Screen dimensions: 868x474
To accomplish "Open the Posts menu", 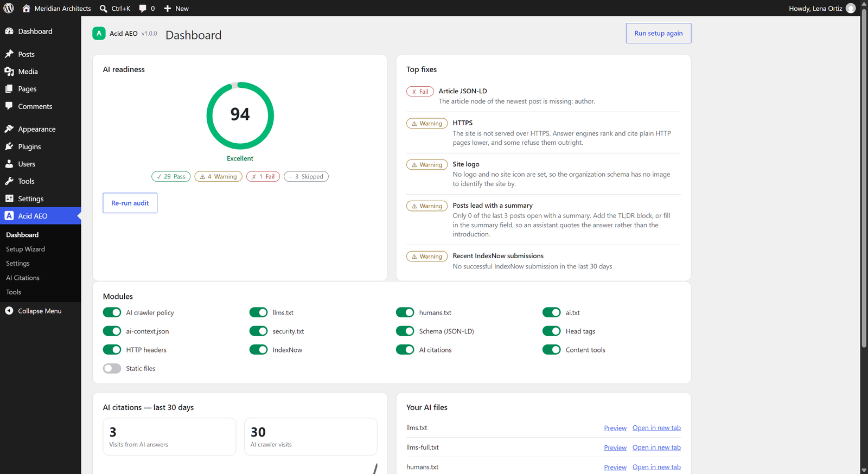I will (x=41, y=54).
